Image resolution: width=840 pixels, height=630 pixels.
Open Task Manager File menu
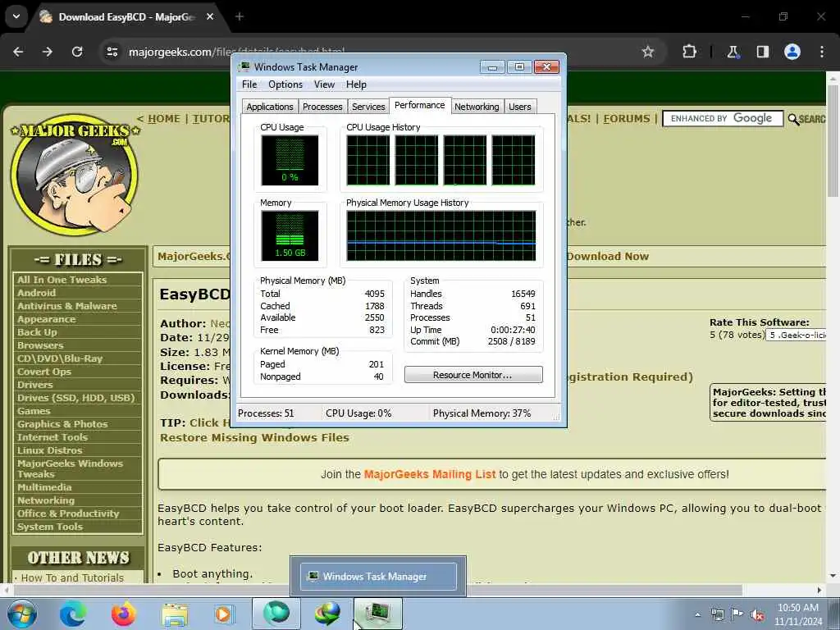249,84
